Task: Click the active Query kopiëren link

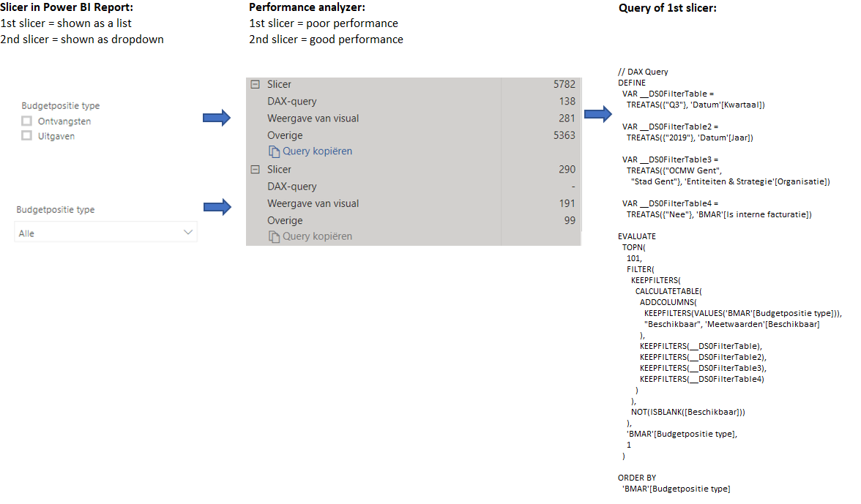Action: pos(318,151)
